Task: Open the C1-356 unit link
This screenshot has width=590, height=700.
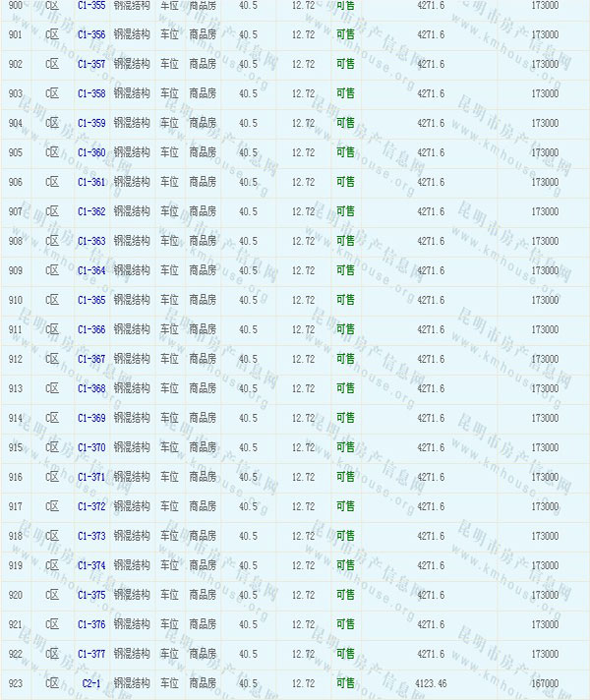Action: coord(91,35)
